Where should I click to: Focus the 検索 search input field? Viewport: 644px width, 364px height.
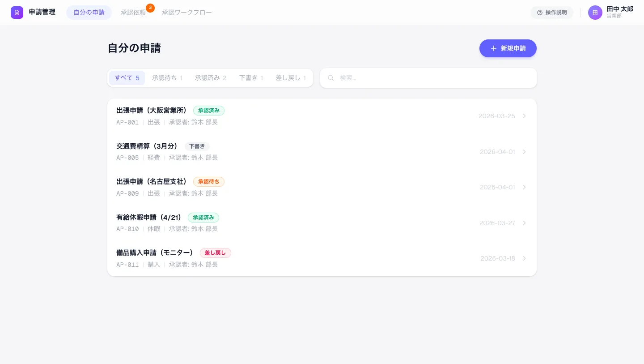click(428, 78)
